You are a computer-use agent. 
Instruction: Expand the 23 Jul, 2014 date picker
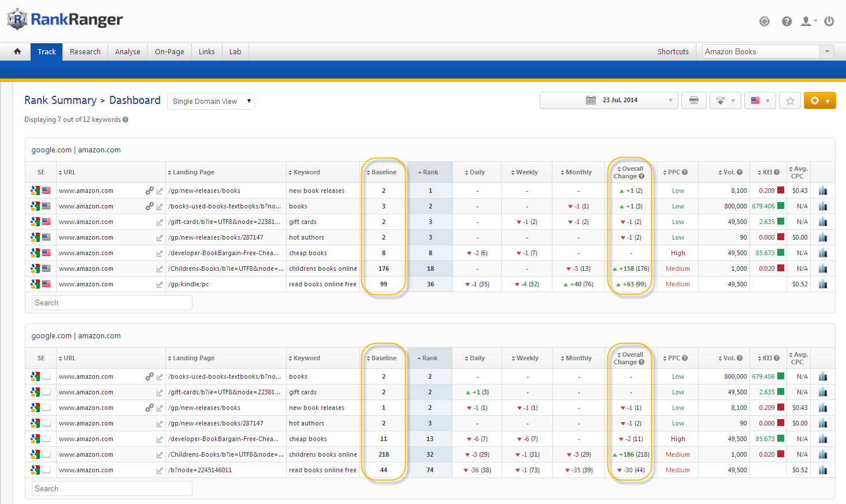click(608, 100)
